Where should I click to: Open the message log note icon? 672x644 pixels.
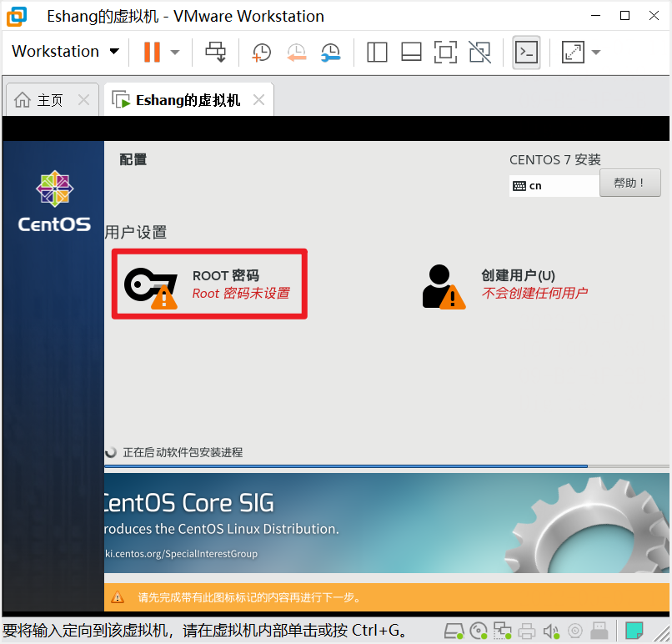[x=634, y=631]
